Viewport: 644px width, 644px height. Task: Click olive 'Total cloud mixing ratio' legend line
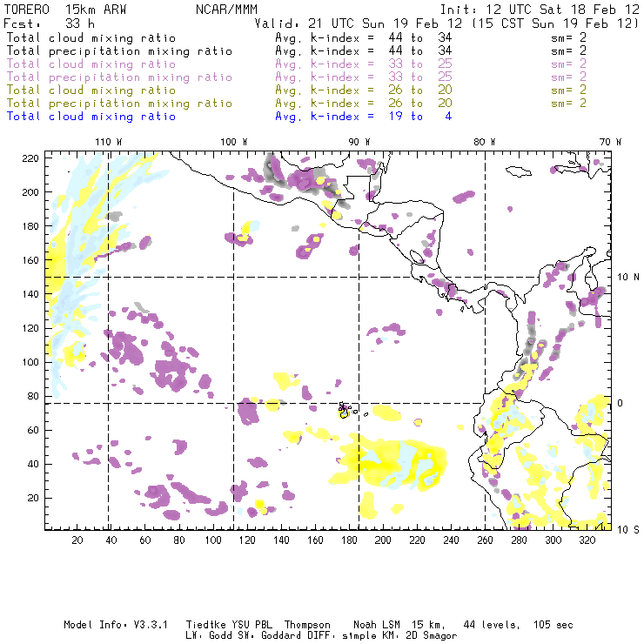(x=91, y=90)
